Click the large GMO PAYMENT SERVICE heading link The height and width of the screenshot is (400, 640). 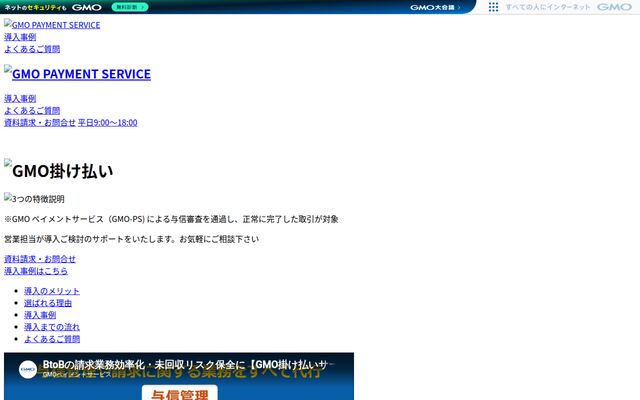77,73
